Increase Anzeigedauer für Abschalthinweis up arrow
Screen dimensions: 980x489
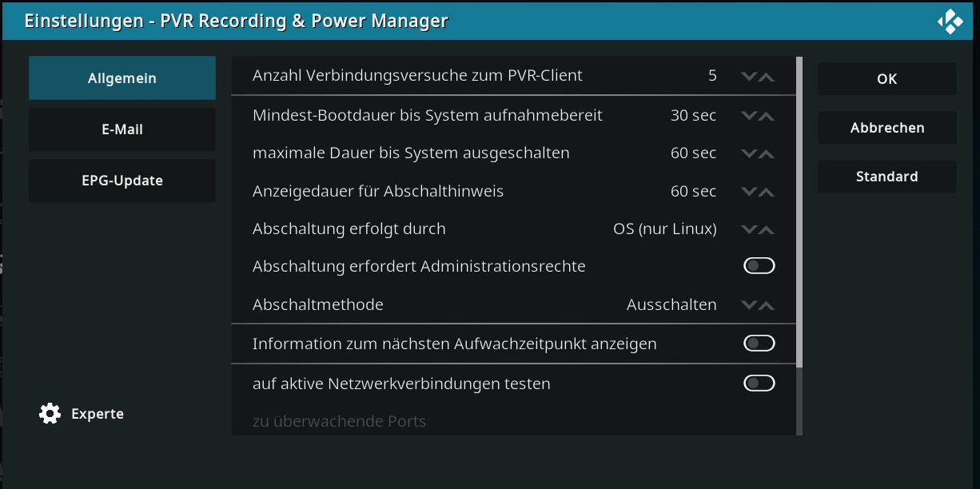(x=767, y=192)
